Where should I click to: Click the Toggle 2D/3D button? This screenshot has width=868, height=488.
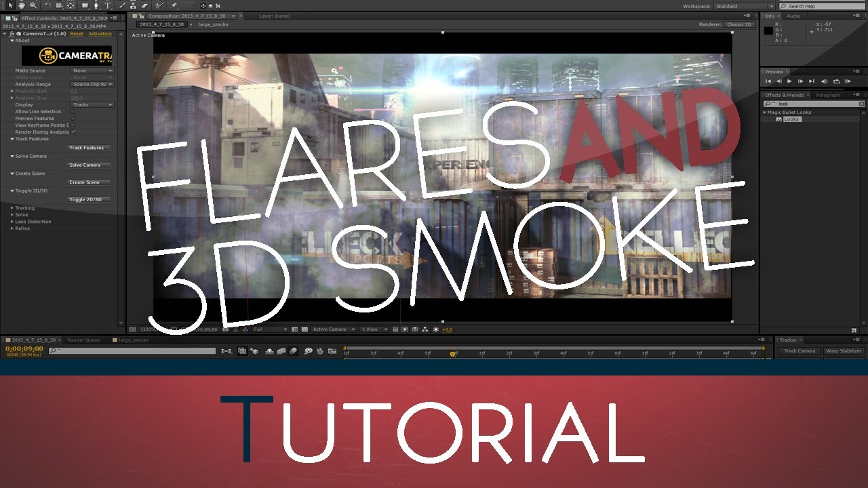89,199
